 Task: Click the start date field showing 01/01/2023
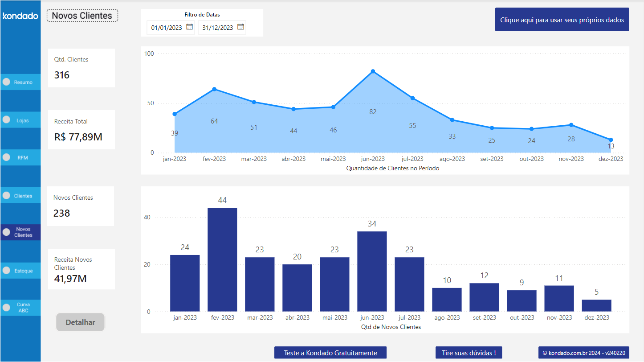pos(167,27)
